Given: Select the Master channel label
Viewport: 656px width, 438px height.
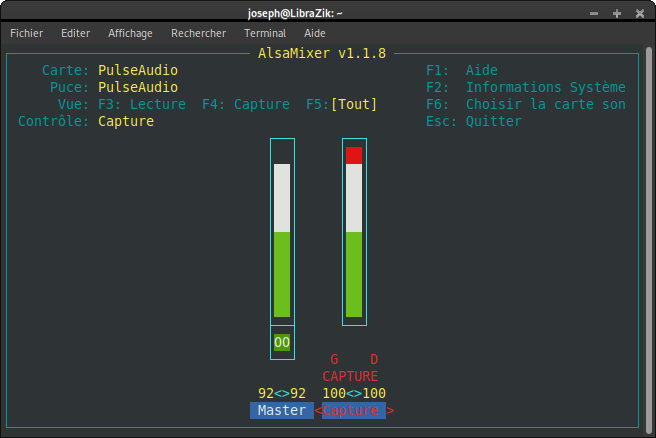Looking at the screenshot, I should (282, 410).
